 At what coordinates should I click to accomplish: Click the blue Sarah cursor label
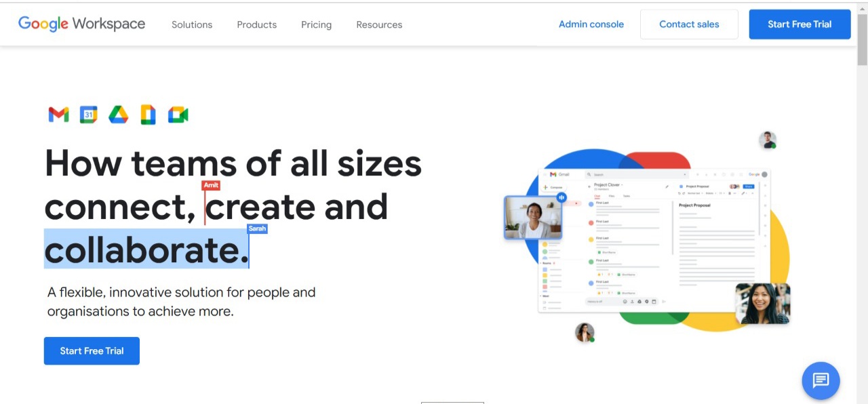pyautogui.click(x=257, y=228)
